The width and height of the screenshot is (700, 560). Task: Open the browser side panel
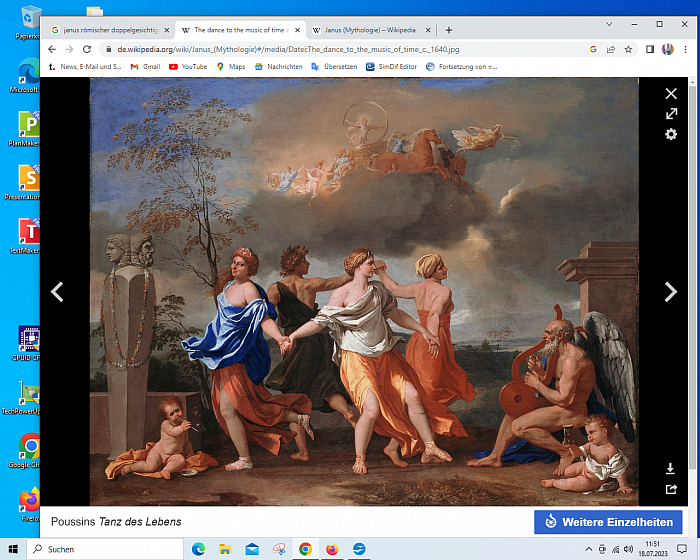click(x=650, y=49)
